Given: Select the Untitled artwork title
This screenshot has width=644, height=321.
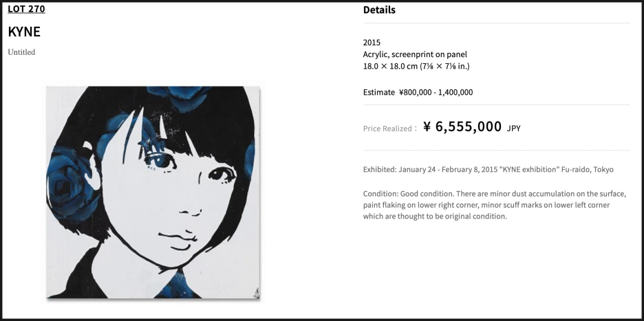Looking at the screenshot, I should (x=21, y=52).
